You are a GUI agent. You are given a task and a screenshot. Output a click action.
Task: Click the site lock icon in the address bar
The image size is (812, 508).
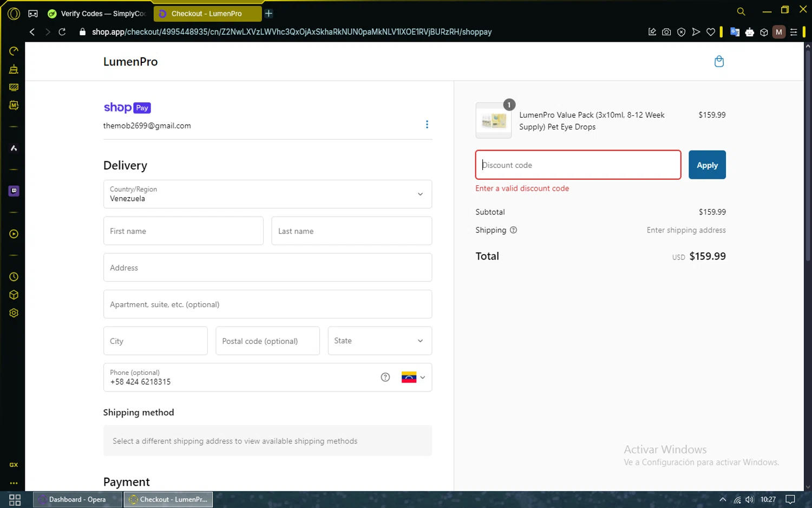pyautogui.click(x=82, y=32)
